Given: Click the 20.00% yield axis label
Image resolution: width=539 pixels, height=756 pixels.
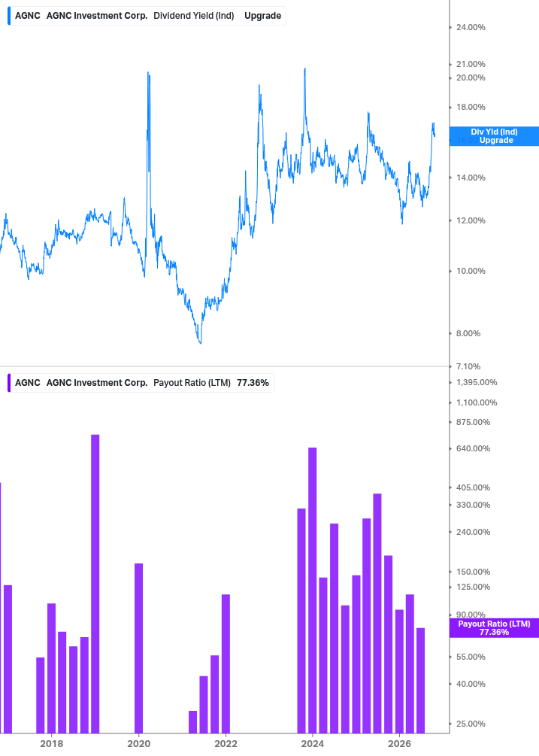Looking at the screenshot, I should click(471, 78).
